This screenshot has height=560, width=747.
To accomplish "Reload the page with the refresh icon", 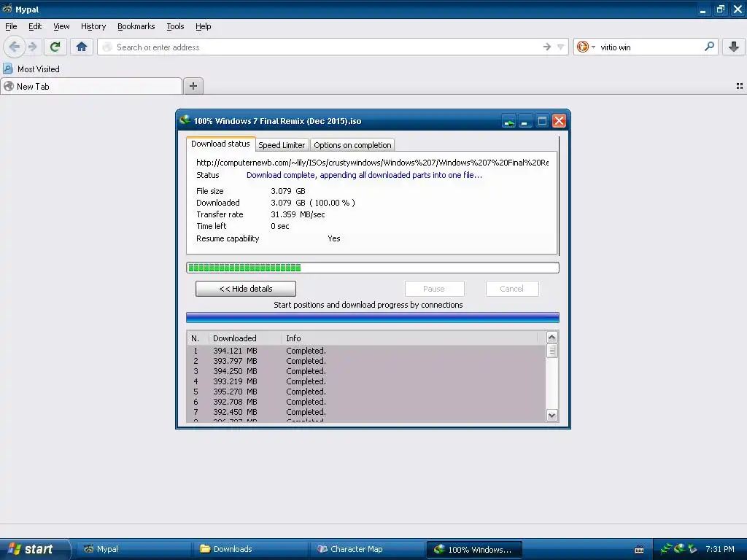I will 55,47.
